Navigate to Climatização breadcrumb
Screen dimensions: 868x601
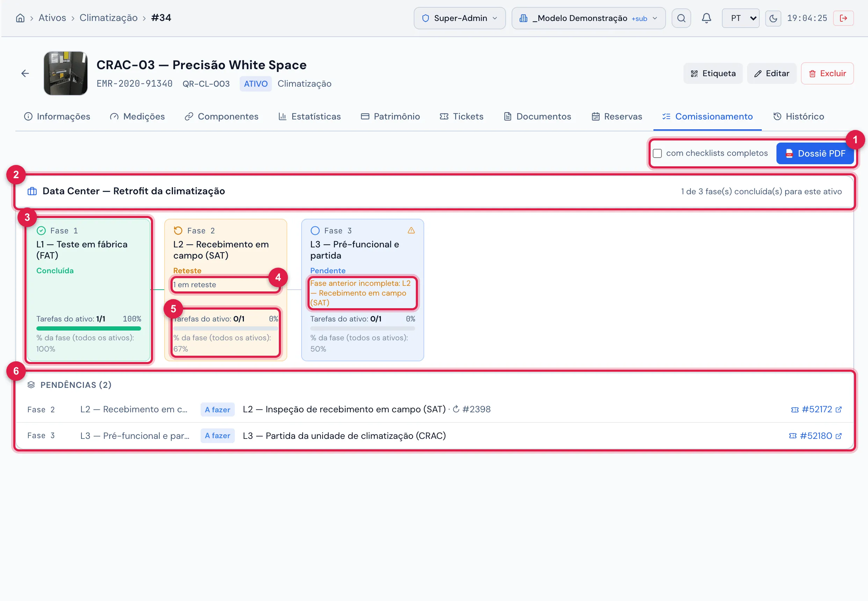[108, 18]
